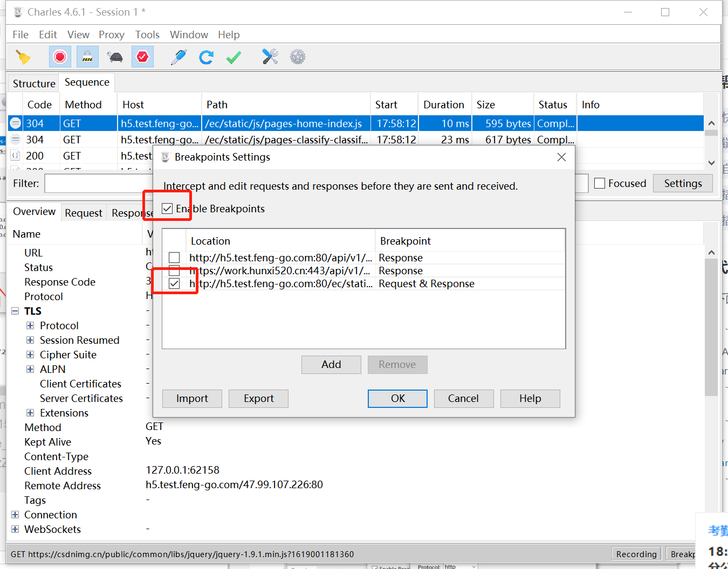Click the Repeat Selected Request icon
The width and height of the screenshot is (728, 569).
(x=206, y=57)
